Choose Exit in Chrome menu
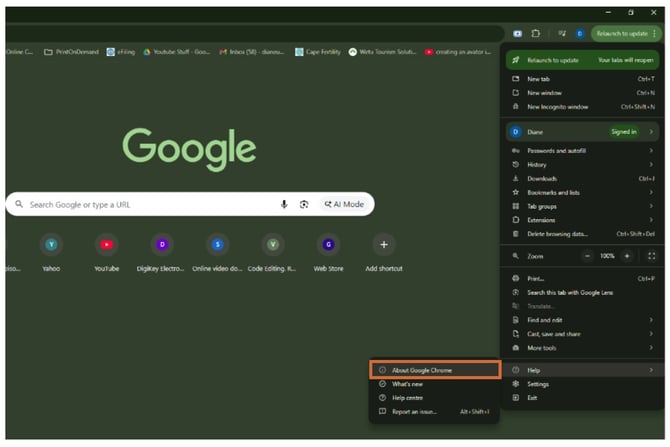The height and width of the screenshot is (447, 670). click(582, 398)
